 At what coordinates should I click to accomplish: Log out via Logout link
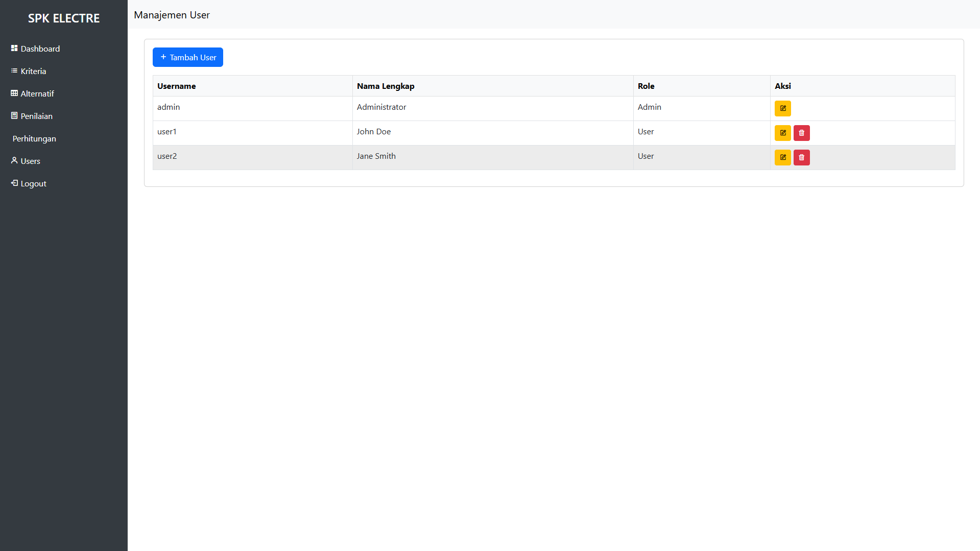[64, 183]
